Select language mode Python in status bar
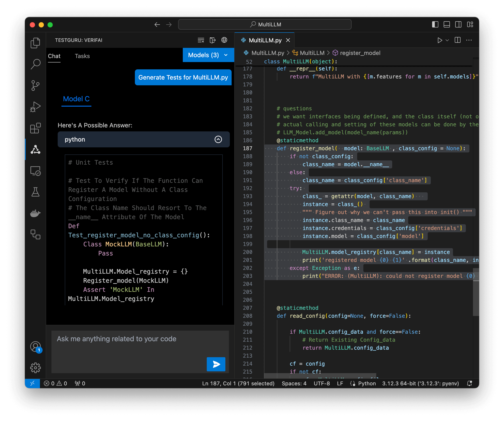Image resolution: width=504 pixels, height=421 pixels. coord(367,383)
